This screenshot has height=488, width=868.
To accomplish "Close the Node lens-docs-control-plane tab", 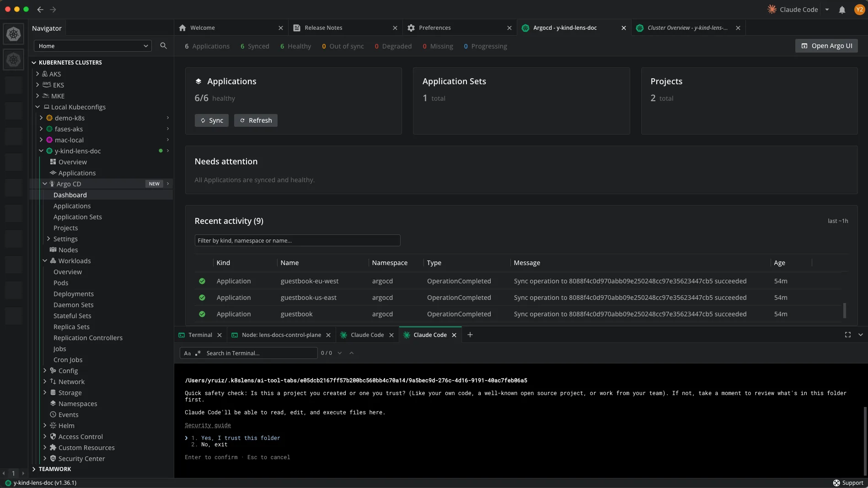I will pos(328,335).
